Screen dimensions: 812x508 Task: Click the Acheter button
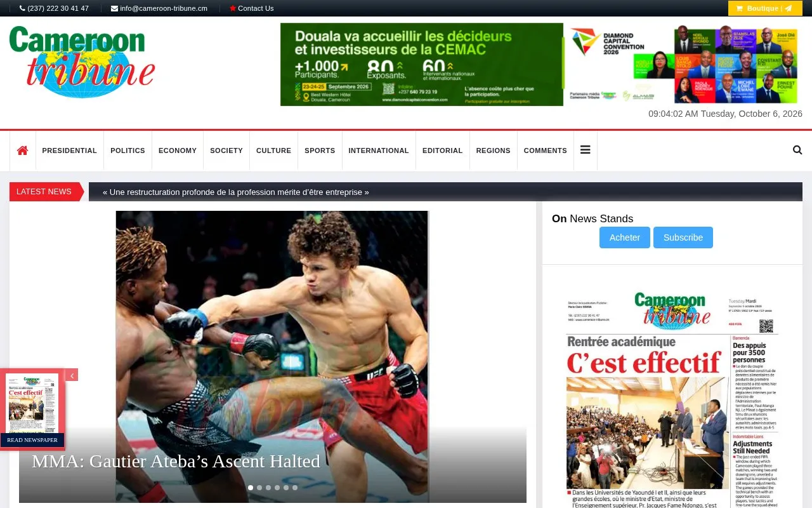(x=625, y=237)
